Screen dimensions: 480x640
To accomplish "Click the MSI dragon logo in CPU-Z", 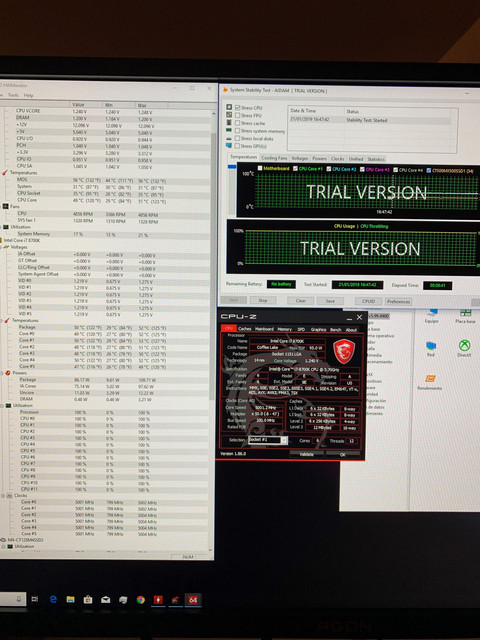I will click(344, 351).
